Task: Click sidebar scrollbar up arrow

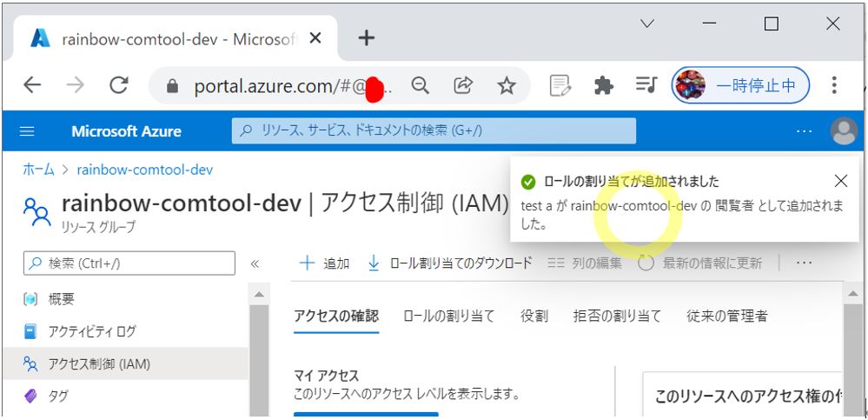Action: [x=259, y=294]
